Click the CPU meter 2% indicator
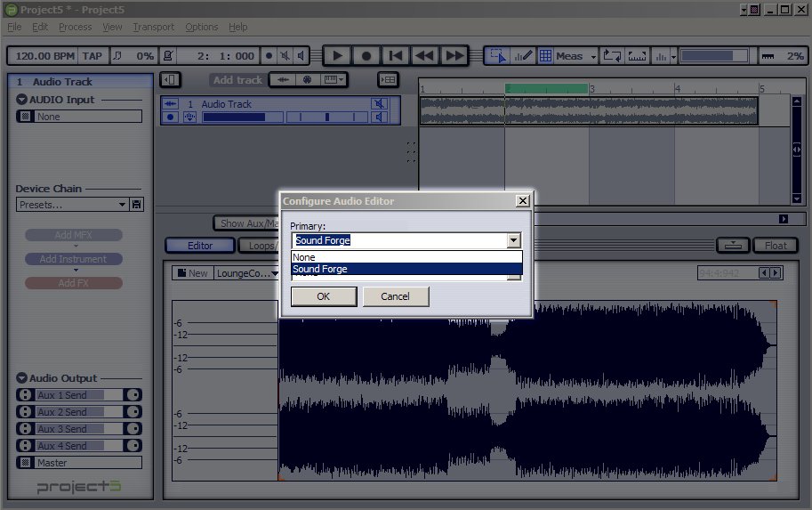This screenshot has width=812, height=510. tap(784, 56)
